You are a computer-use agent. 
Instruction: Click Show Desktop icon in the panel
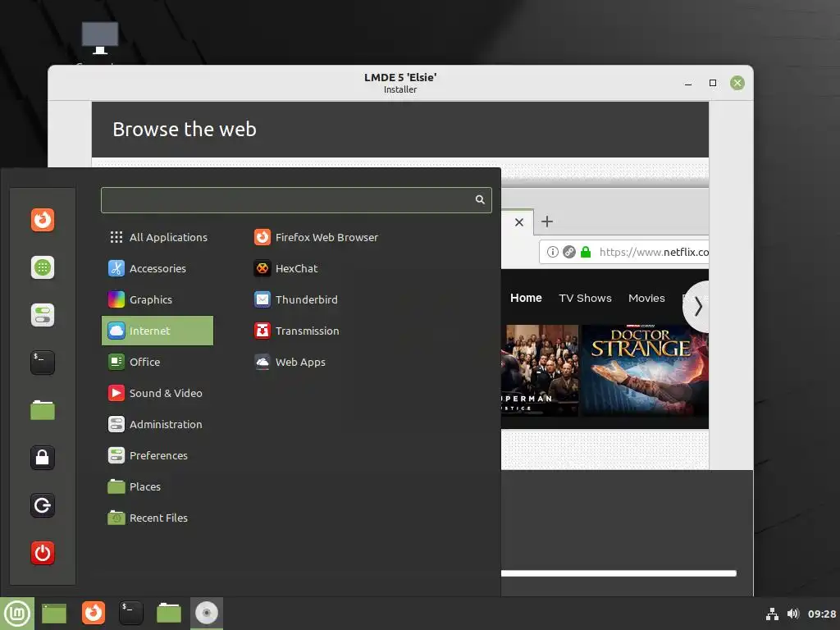[x=54, y=614]
